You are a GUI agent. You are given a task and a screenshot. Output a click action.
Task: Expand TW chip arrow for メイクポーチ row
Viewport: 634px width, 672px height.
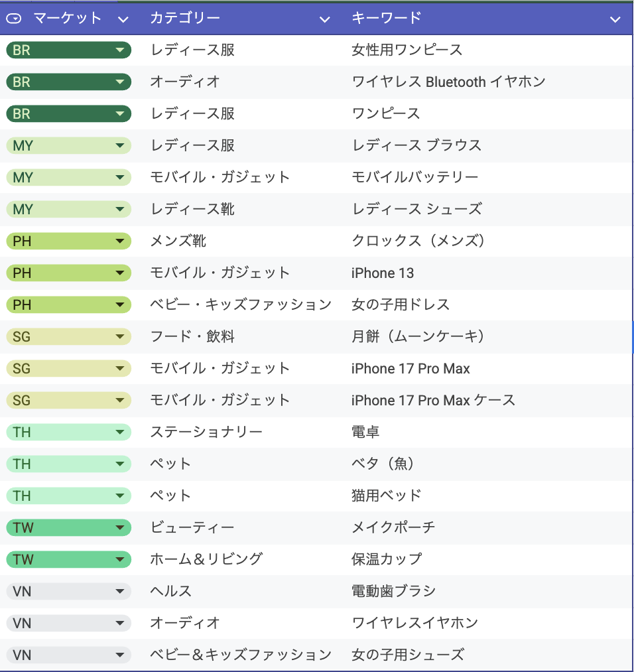click(x=119, y=528)
